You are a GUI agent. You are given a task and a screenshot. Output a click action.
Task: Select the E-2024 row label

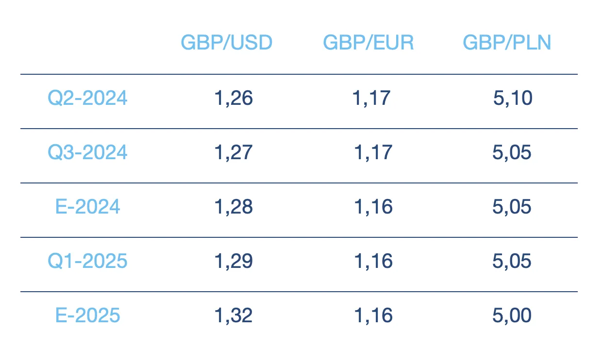point(87,207)
